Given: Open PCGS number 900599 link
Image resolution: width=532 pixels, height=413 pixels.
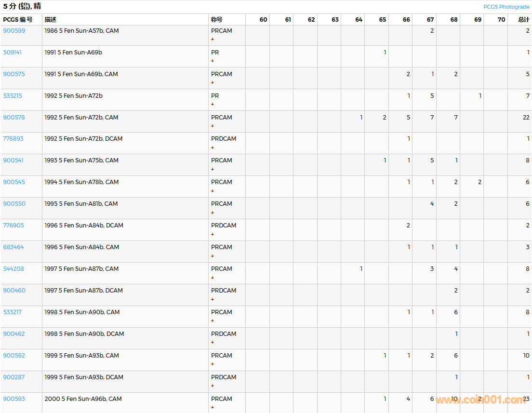Looking at the screenshot, I should point(14,31).
